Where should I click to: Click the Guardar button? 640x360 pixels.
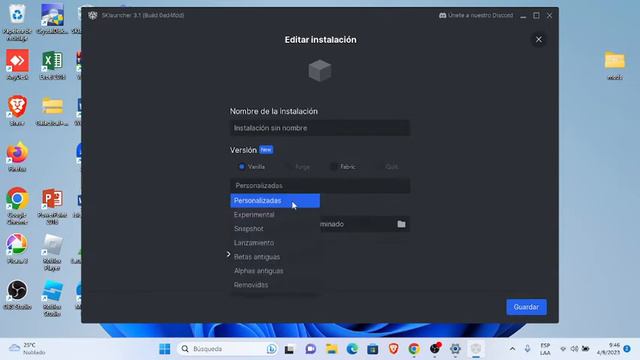point(526,307)
